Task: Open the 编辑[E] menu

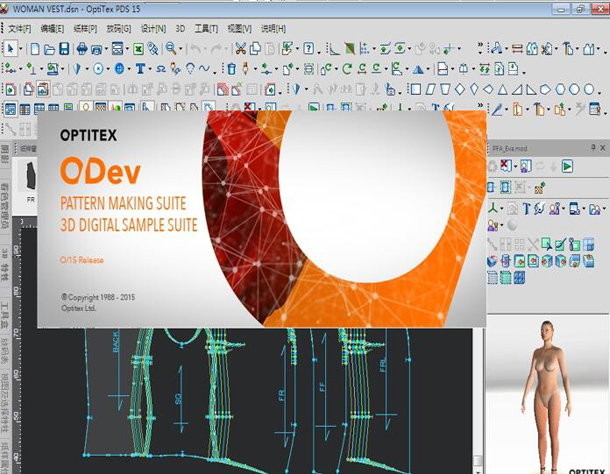Action: tap(52, 29)
